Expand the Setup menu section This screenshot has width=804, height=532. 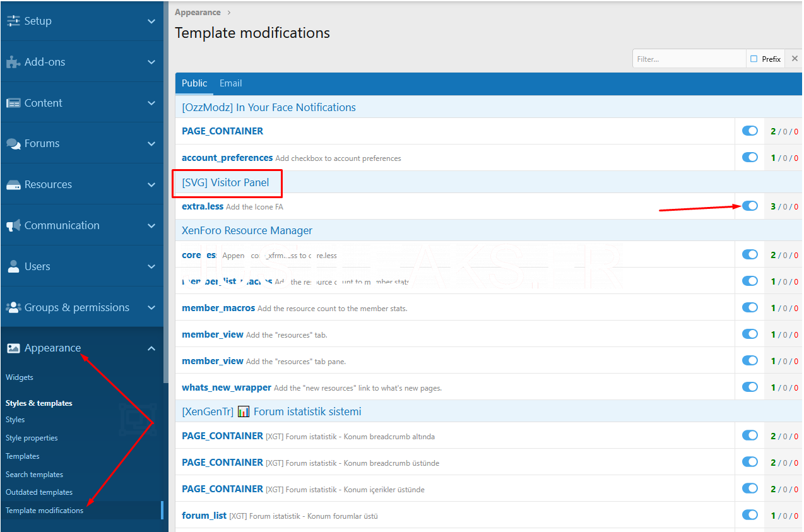click(x=151, y=21)
